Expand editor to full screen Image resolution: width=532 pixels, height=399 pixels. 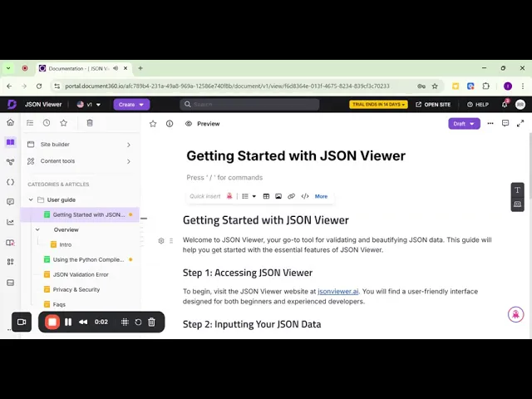point(520,124)
